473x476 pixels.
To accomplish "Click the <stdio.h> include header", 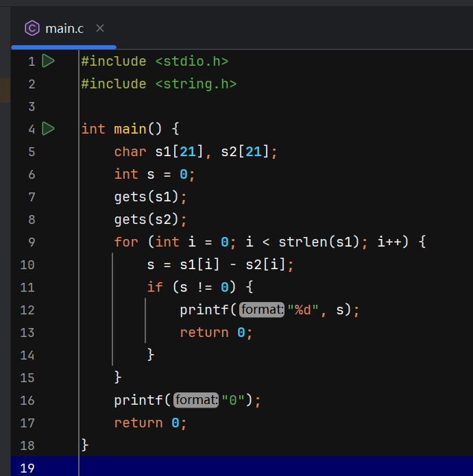I will [x=191, y=61].
